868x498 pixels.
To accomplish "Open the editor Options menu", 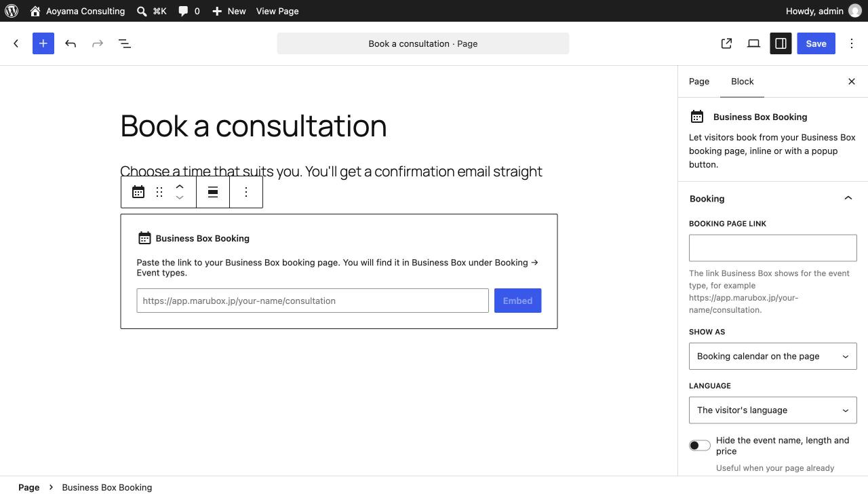I will pos(852,43).
